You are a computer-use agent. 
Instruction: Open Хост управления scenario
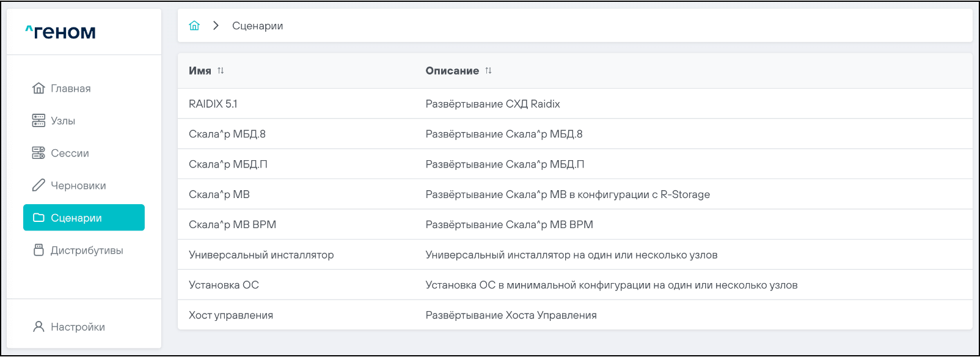click(231, 315)
